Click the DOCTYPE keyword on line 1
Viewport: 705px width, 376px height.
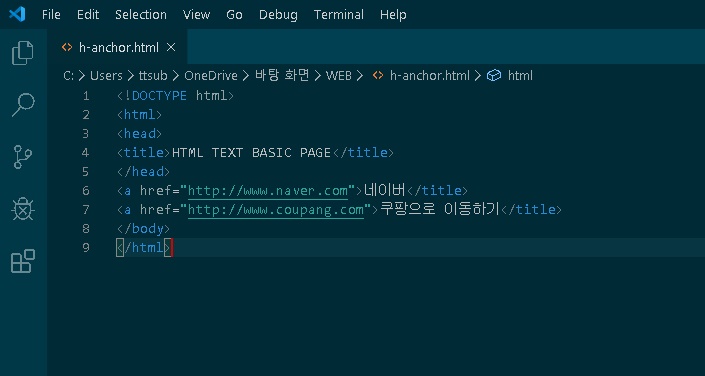click(x=160, y=96)
